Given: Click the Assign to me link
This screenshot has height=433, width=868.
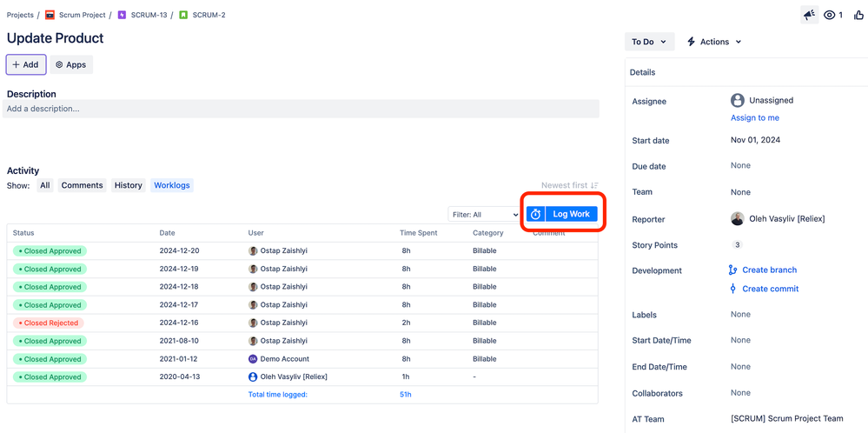Looking at the screenshot, I should [754, 118].
